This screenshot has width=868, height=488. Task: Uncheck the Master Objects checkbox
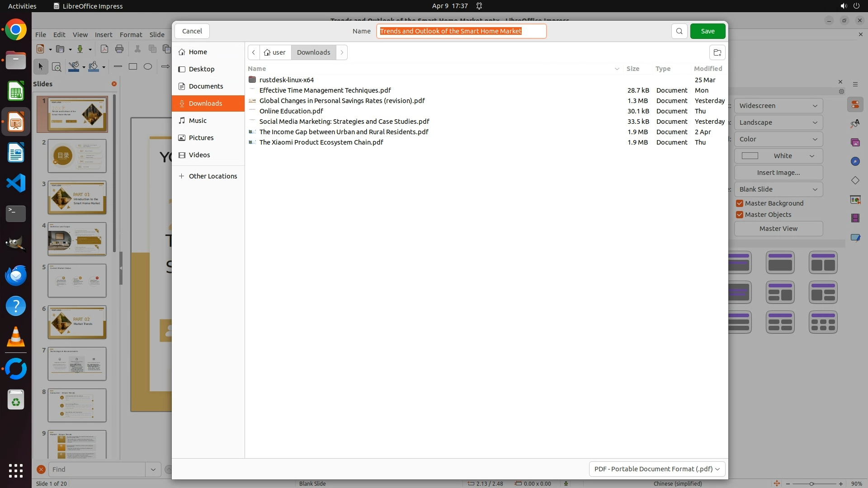pos(740,215)
